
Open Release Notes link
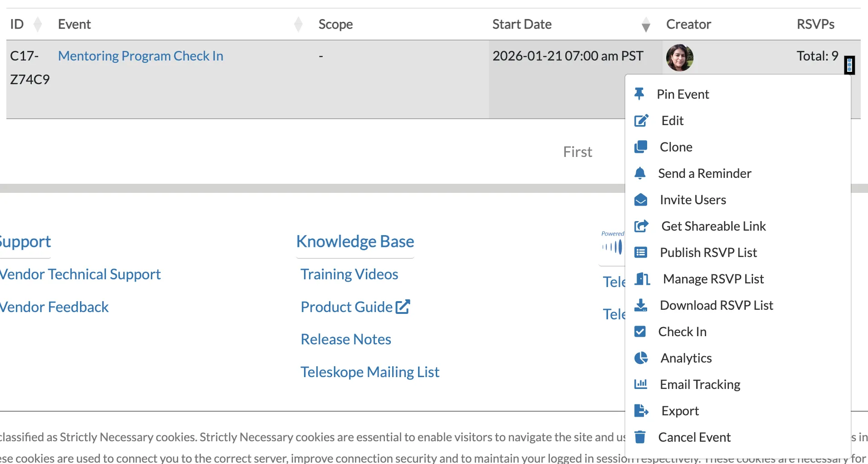point(345,339)
